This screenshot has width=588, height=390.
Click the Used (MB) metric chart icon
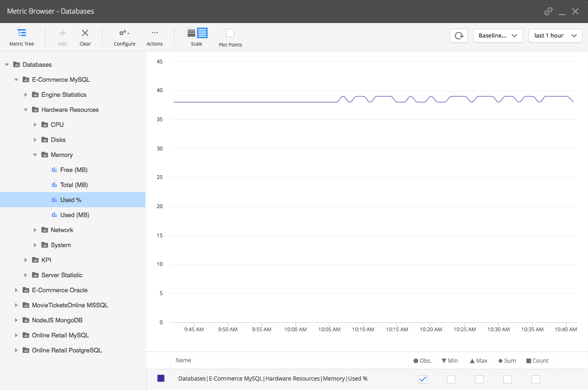[x=54, y=215]
